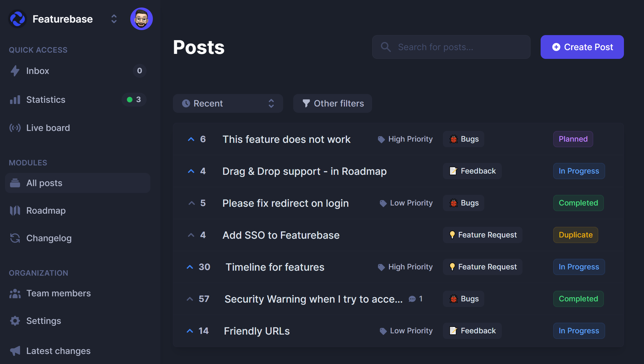Open the Inbox from Quick Access
This screenshot has width=644, height=364.
pos(38,71)
